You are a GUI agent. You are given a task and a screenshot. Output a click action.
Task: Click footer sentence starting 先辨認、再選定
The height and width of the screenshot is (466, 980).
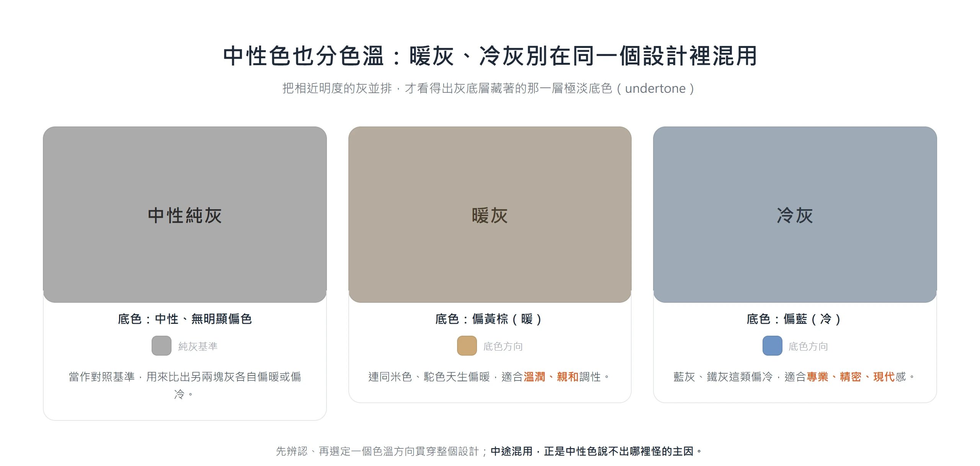[489, 451]
